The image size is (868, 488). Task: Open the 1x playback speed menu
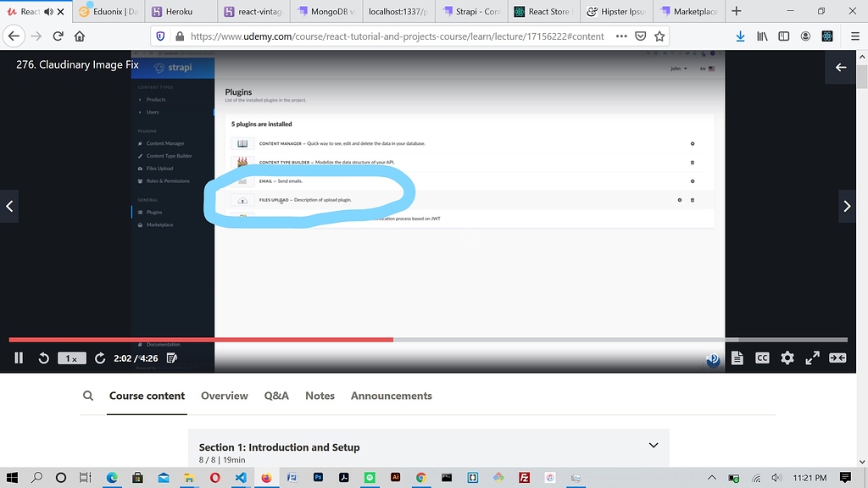pyautogui.click(x=71, y=358)
